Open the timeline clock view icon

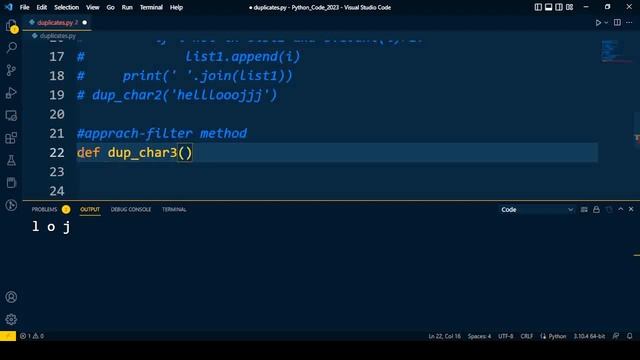click(x=11, y=205)
